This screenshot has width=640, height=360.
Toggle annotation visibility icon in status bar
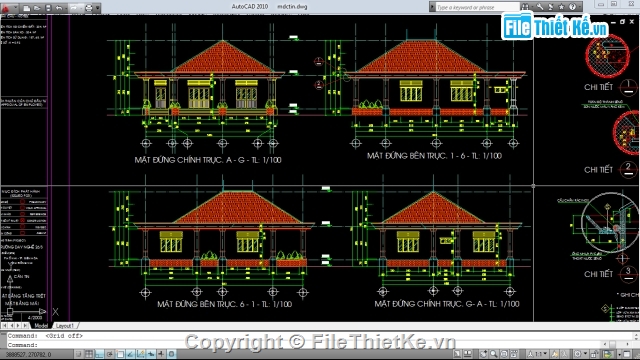click(x=555, y=354)
